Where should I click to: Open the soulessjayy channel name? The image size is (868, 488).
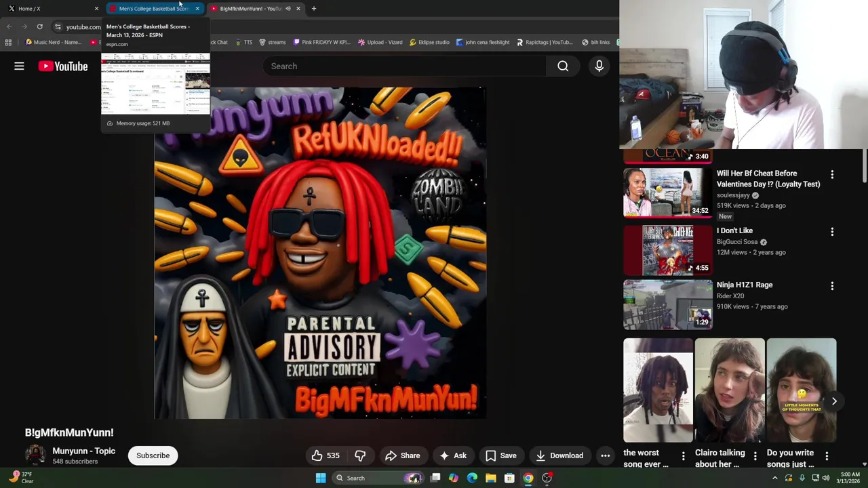click(x=733, y=195)
